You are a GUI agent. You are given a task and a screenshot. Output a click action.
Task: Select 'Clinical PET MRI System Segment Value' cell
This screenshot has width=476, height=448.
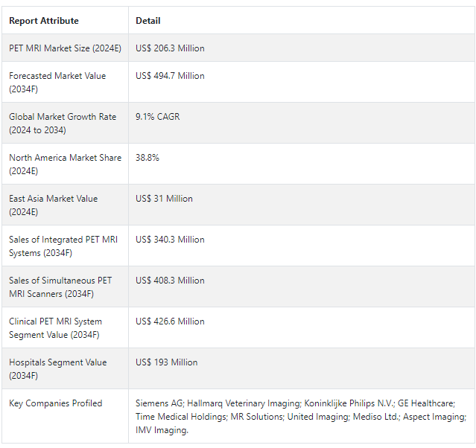click(56, 327)
